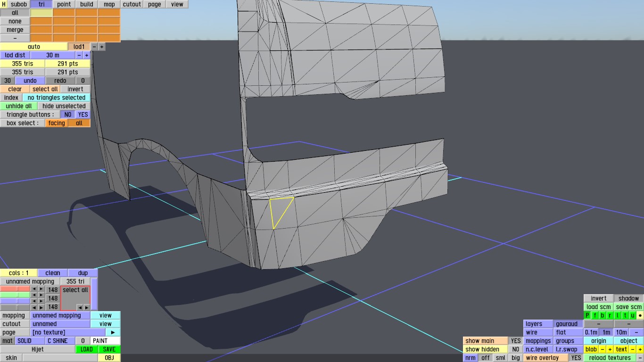Set box select to all
Screen dimensions: 644x362
[x=79, y=123]
